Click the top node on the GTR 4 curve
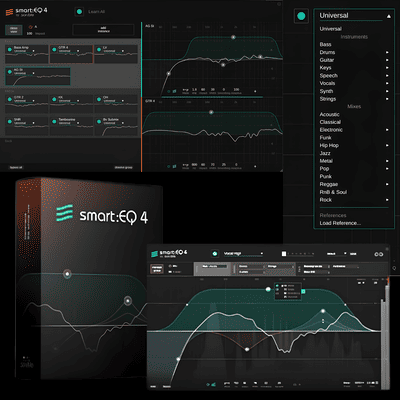400x400 pixels. coord(211,112)
